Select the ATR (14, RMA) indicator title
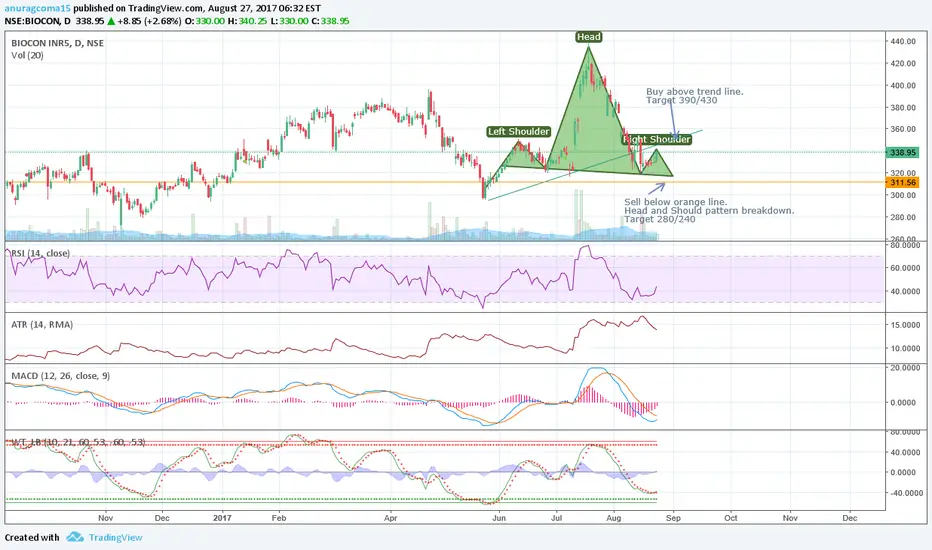Screen dimensions: 932x550 [42, 325]
